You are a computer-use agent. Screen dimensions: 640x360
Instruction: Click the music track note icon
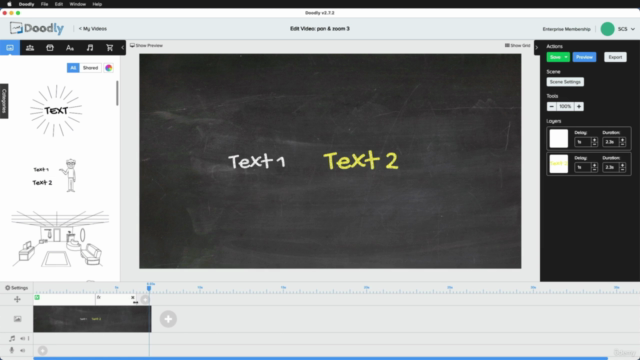tap(12, 338)
